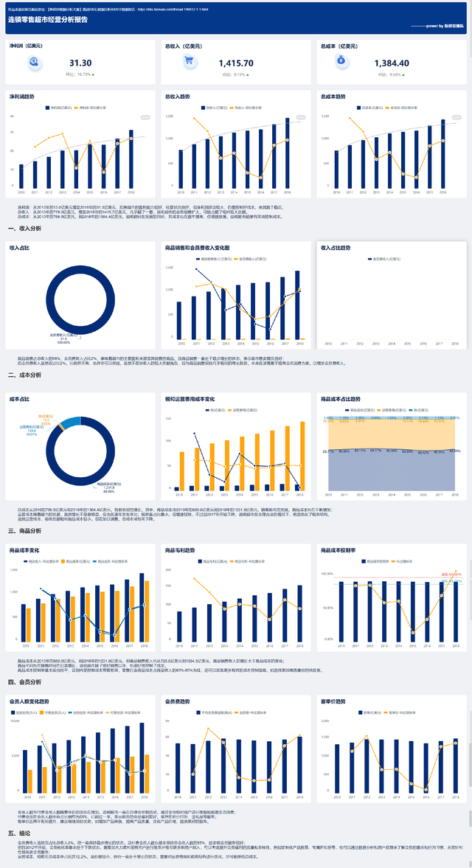Click the shopping cart icon in 总收入 card
The width and height of the screenshot is (472, 868).
[x=191, y=63]
